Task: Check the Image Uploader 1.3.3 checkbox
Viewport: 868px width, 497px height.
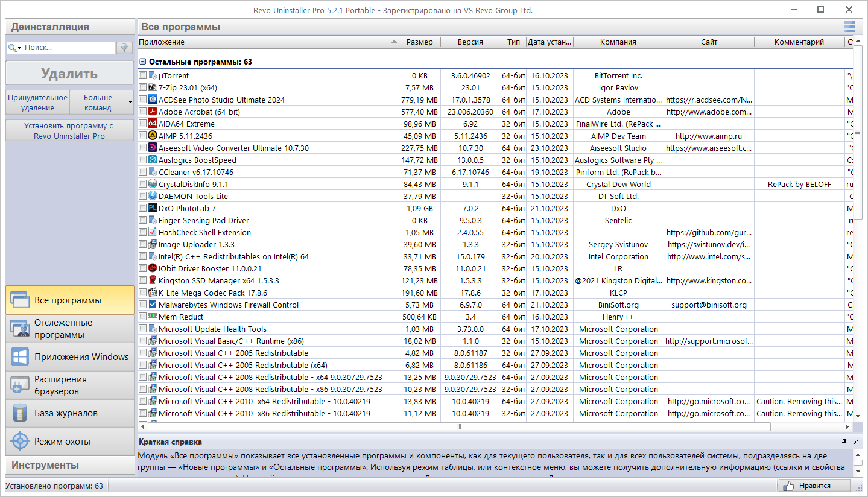Action: (x=143, y=245)
